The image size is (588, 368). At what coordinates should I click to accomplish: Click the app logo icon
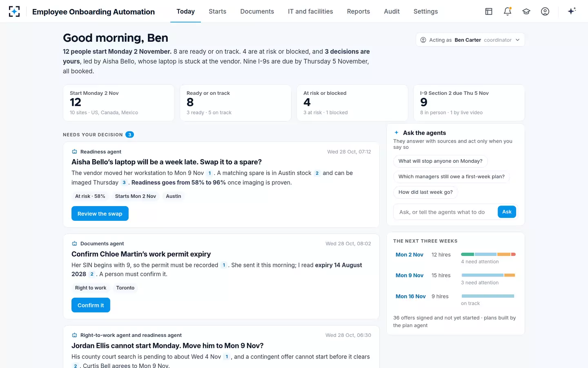(x=14, y=11)
